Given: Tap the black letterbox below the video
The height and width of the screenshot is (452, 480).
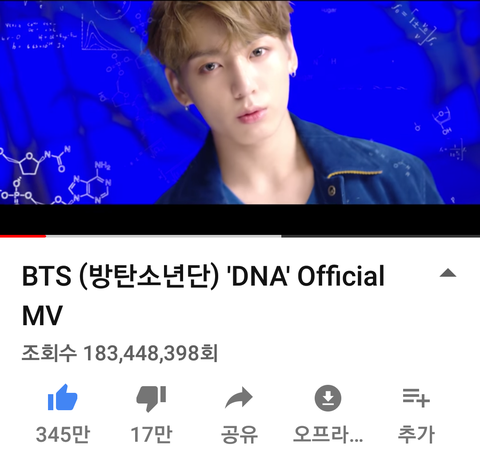Looking at the screenshot, I should [x=240, y=219].
